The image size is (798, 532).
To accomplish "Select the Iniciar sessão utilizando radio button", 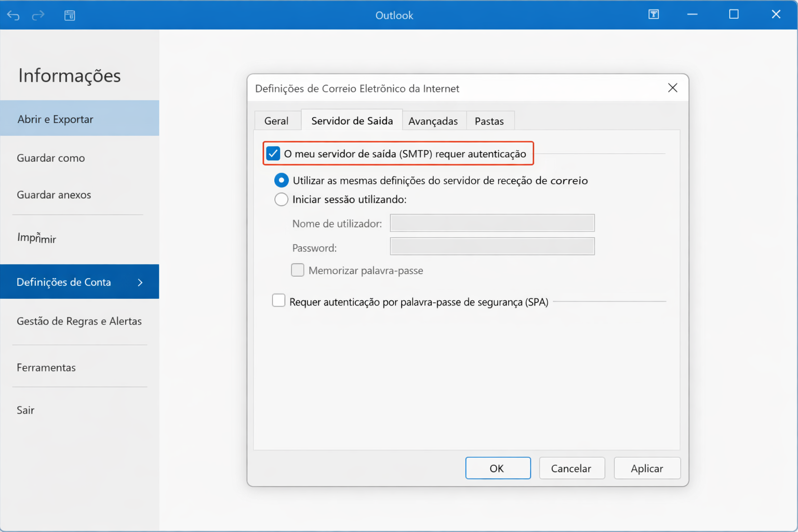I will pyautogui.click(x=281, y=199).
